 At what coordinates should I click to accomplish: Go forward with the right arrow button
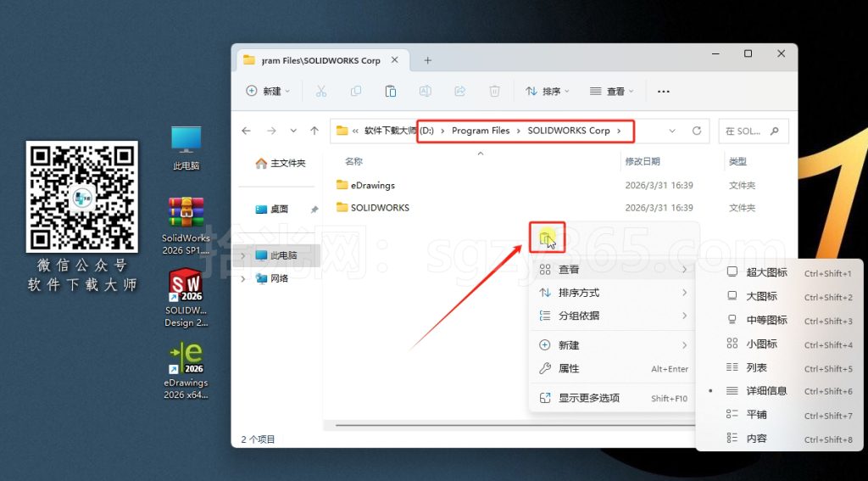271,131
